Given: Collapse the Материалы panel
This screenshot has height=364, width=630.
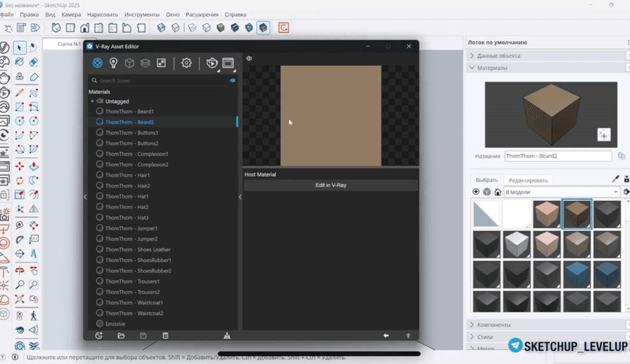Looking at the screenshot, I should (472, 68).
